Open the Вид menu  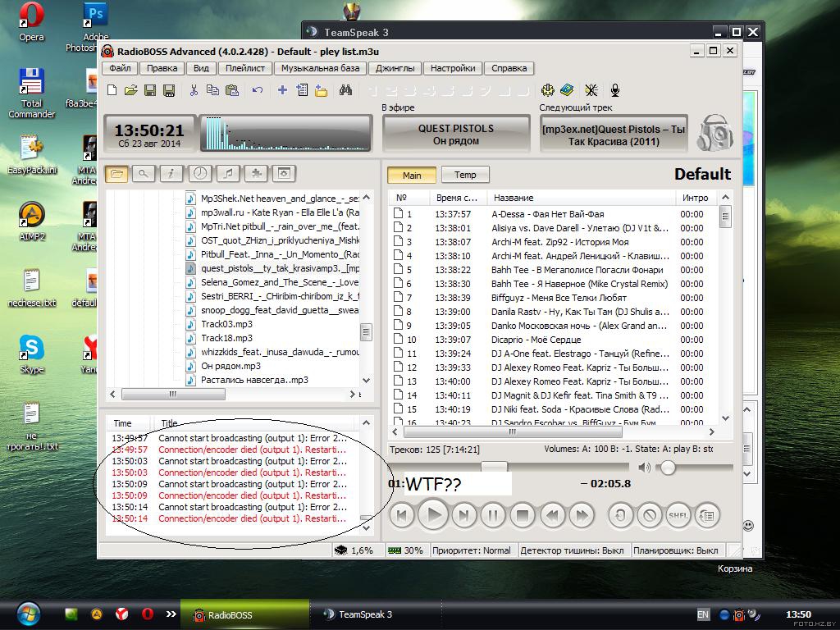tap(201, 68)
